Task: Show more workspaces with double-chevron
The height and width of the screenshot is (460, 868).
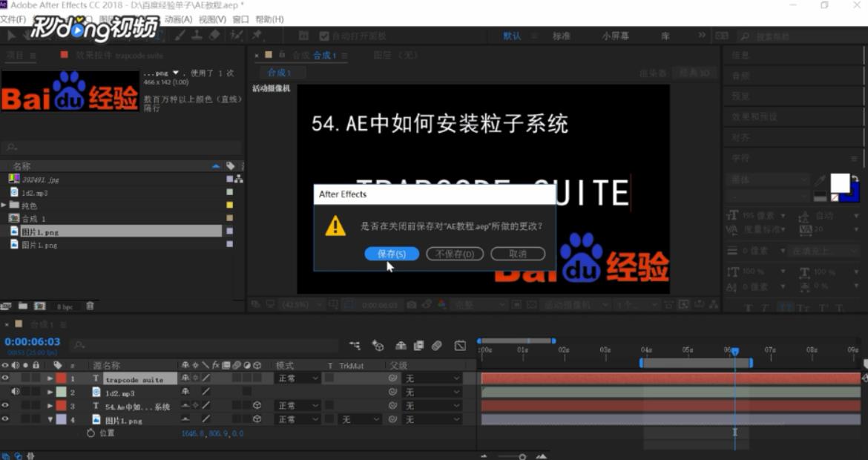Action: [702, 36]
